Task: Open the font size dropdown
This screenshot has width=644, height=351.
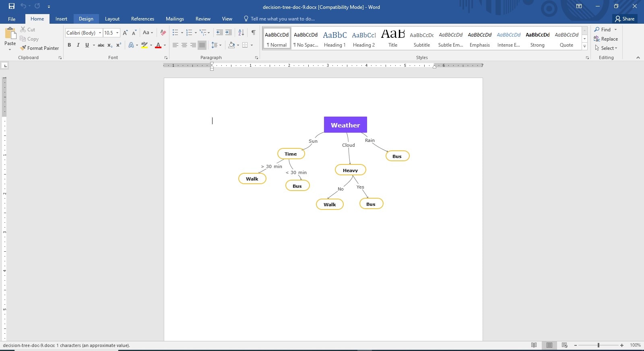Action: coord(117,33)
